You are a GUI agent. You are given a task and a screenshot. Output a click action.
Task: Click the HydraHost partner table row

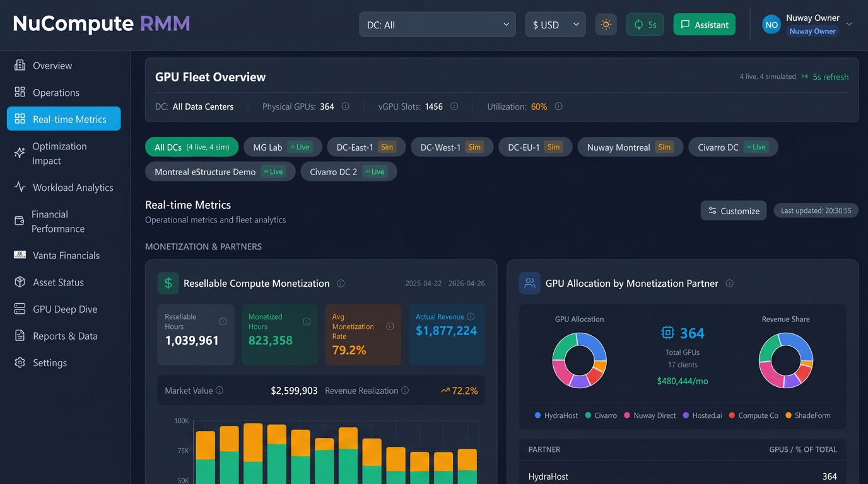tap(683, 476)
